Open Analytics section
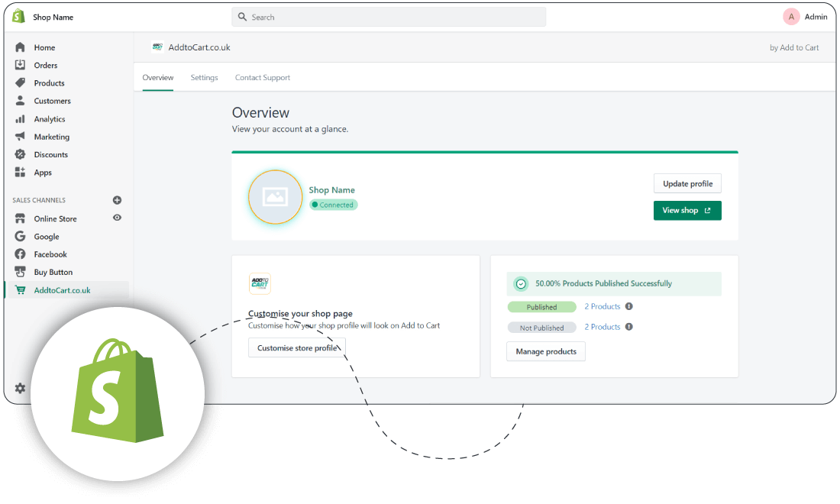This screenshot has width=840, height=504. point(50,119)
